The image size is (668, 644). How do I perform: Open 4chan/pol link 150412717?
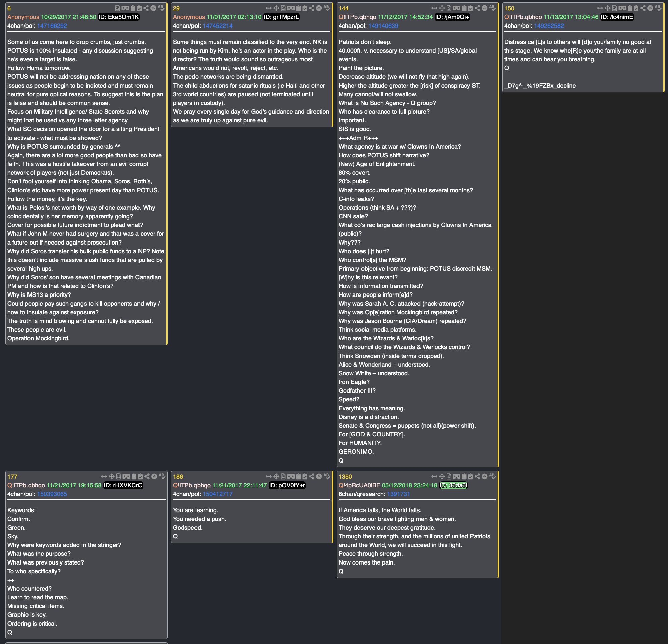(x=217, y=494)
